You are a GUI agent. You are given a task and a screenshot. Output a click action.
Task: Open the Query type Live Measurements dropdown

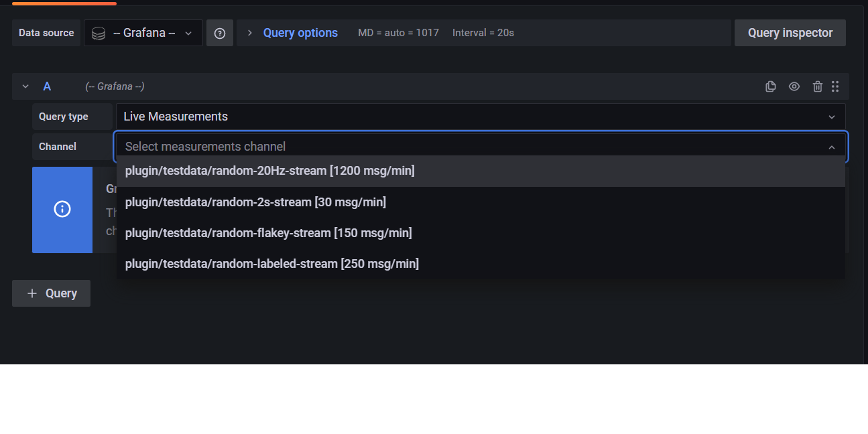click(481, 117)
